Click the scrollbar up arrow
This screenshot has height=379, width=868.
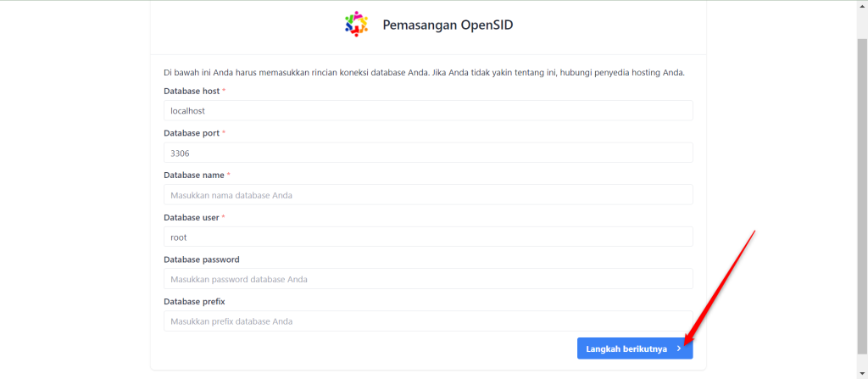click(862, 5)
